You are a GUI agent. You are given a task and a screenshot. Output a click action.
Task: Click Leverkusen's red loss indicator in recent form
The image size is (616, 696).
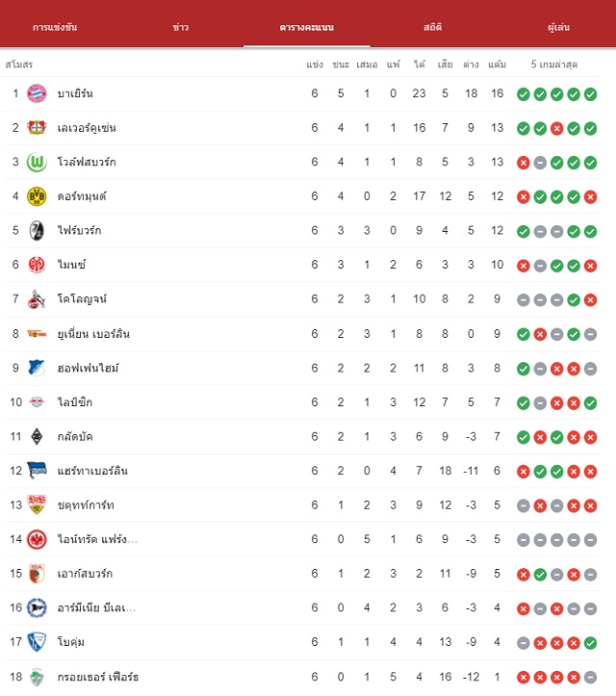coord(556,129)
